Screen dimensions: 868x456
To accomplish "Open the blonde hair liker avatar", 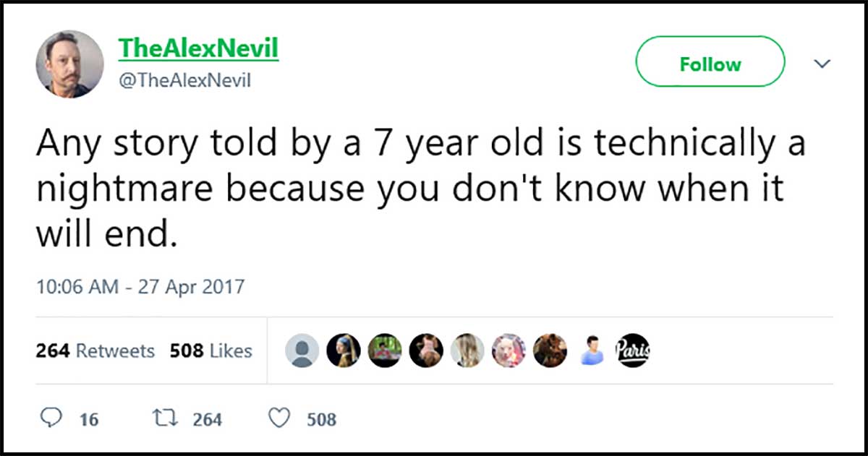I will coord(465,351).
